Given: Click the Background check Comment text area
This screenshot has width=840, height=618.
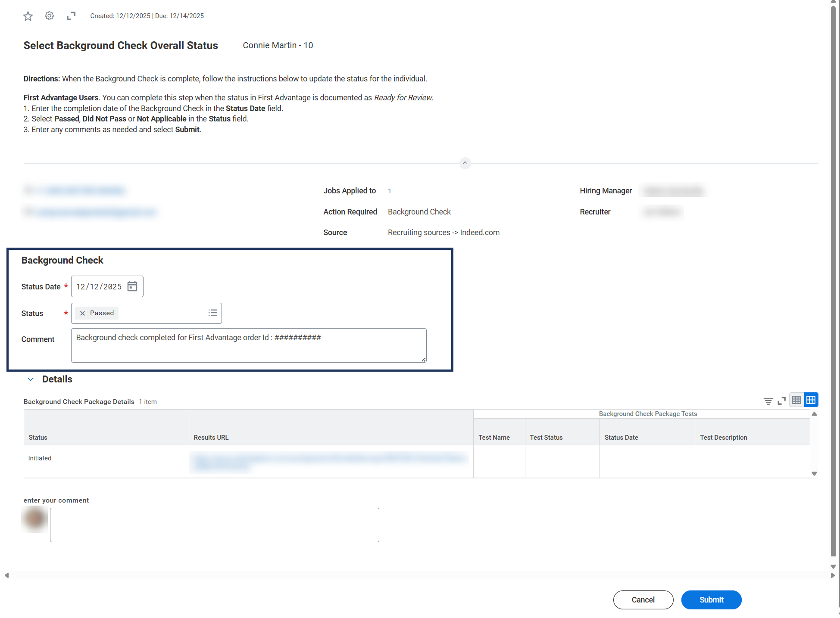Looking at the screenshot, I should coord(248,345).
